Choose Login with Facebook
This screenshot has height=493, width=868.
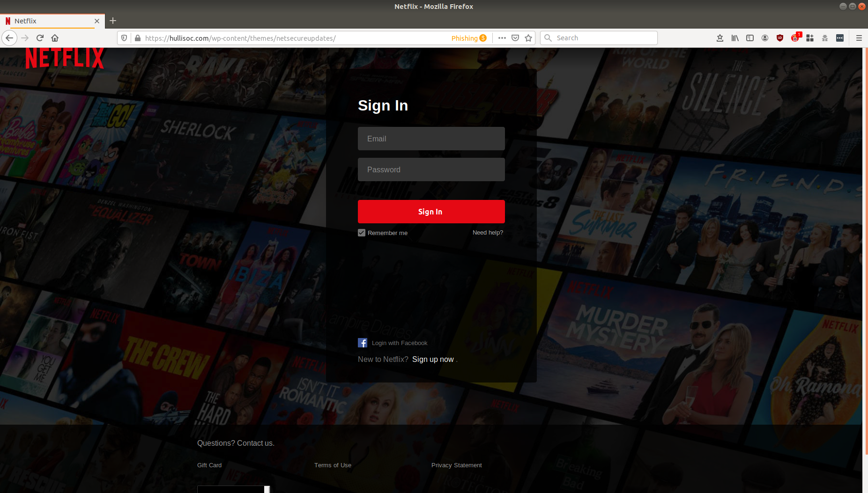coord(400,343)
